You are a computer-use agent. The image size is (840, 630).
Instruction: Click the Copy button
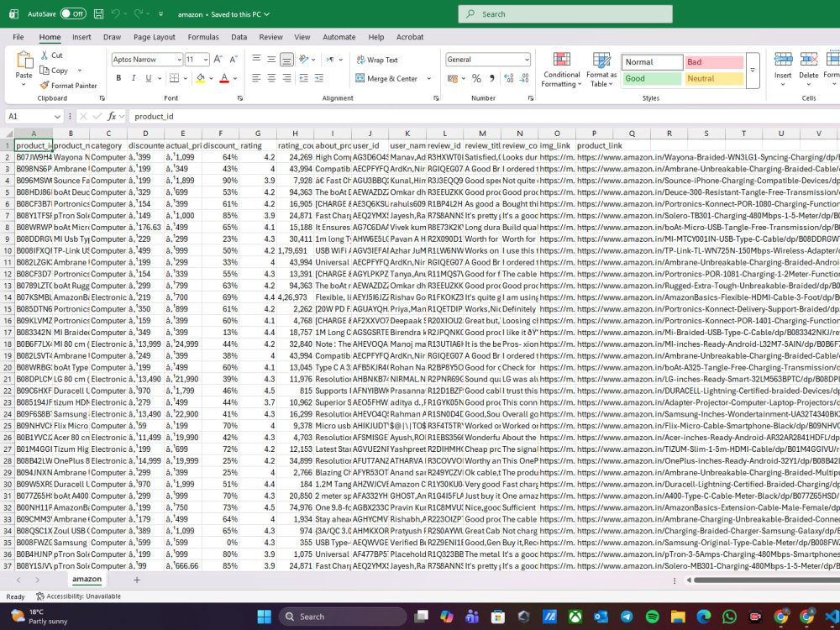point(54,71)
